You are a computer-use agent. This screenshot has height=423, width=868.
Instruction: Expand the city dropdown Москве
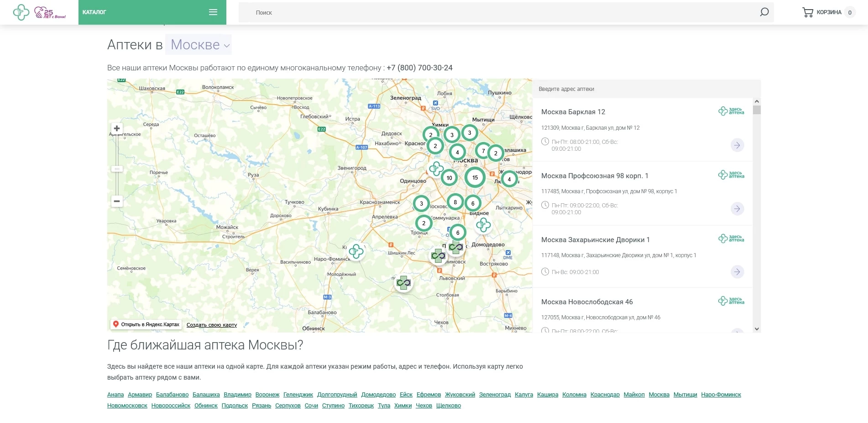199,45
